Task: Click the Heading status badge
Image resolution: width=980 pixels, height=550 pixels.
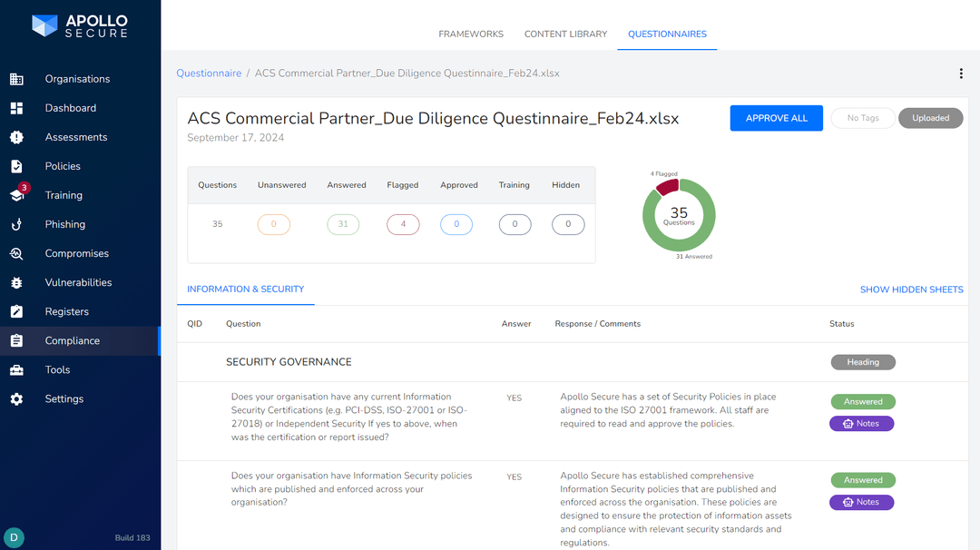Action: point(863,362)
